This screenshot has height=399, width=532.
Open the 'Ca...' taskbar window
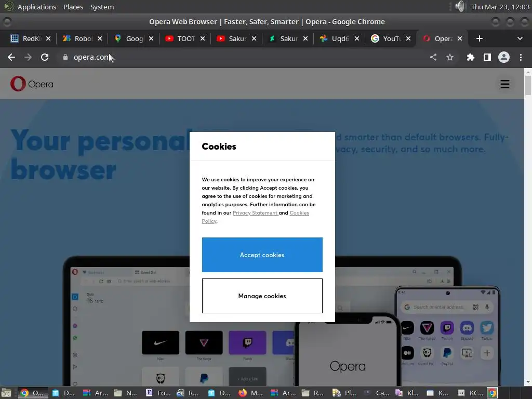[376, 393]
